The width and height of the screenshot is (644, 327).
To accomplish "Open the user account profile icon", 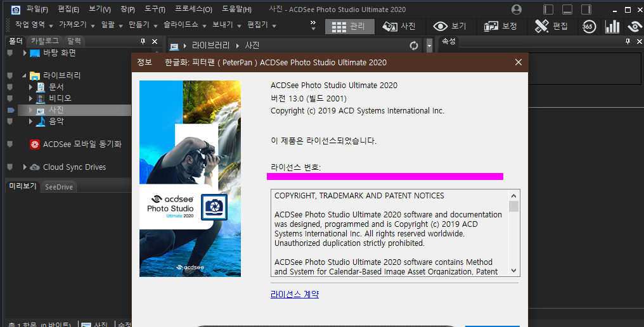I will click(x=517, y=10).
